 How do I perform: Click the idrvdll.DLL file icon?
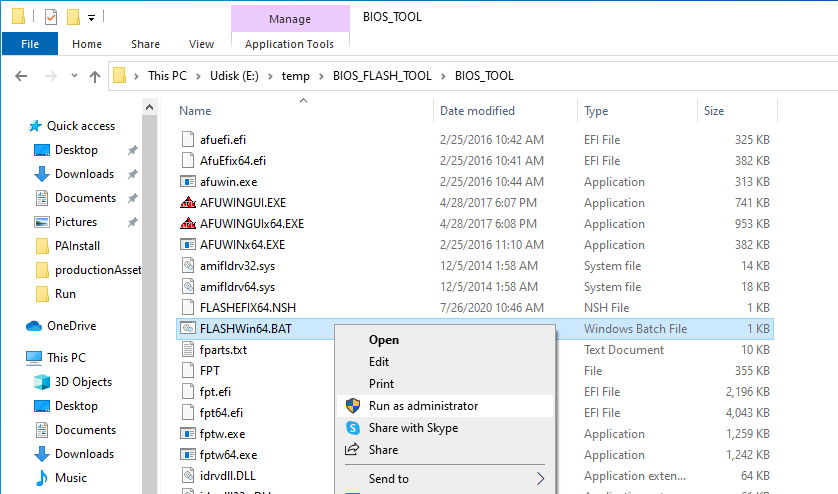pos(188,475)
